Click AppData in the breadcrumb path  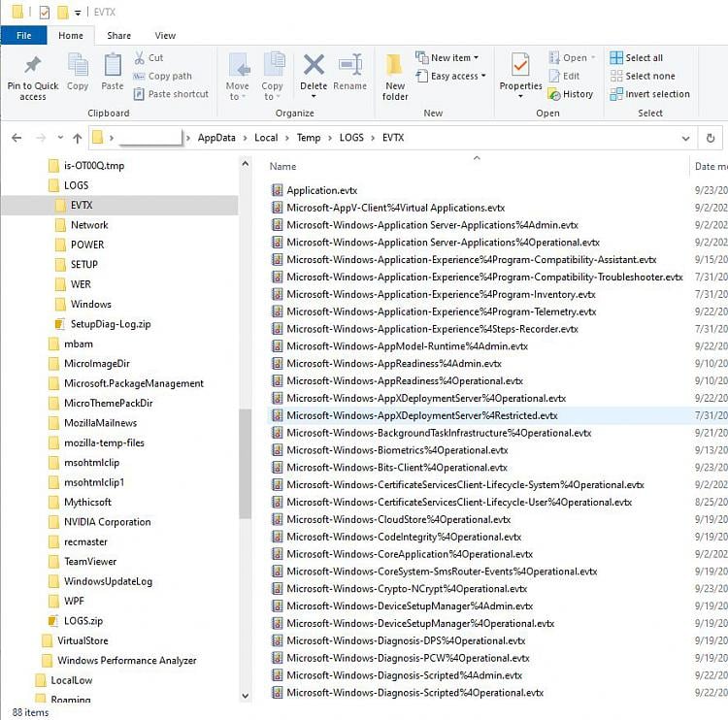216,138
